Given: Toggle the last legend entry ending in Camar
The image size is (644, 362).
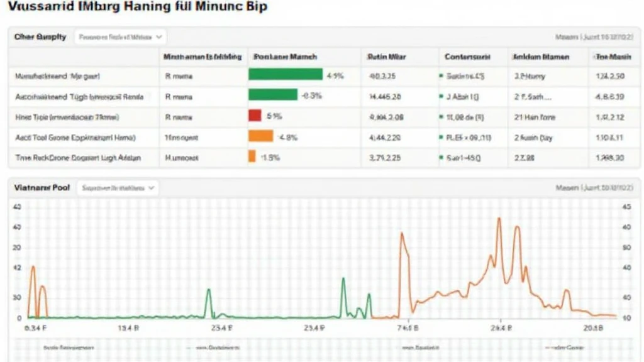Looking at the screenshot, I should tap(564, 348).
